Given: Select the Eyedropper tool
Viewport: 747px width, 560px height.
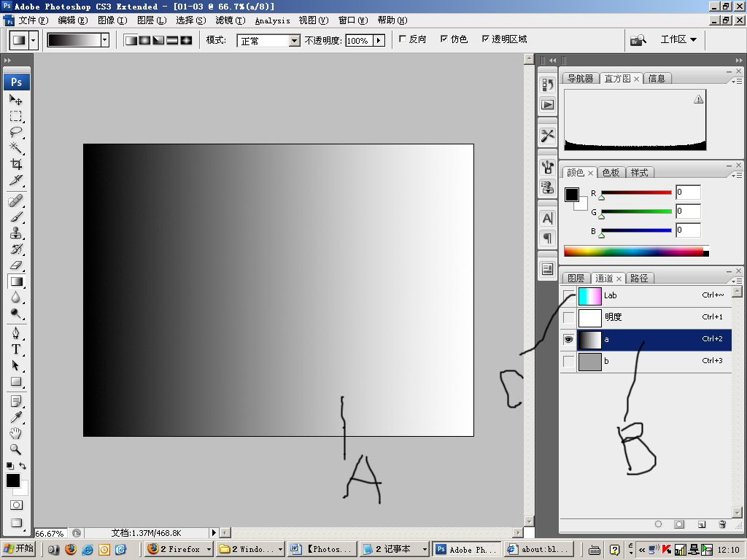Looking at the screenshot, I should (16, 418).
